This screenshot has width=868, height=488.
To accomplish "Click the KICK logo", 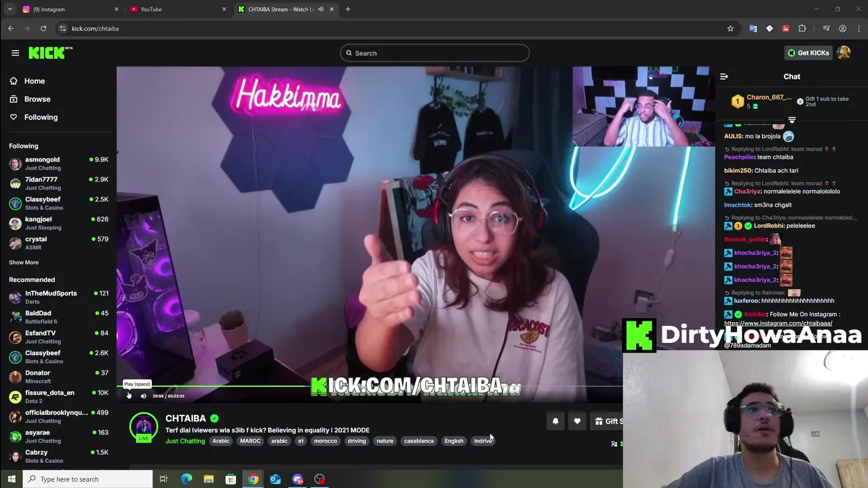I will coord(50,53).
